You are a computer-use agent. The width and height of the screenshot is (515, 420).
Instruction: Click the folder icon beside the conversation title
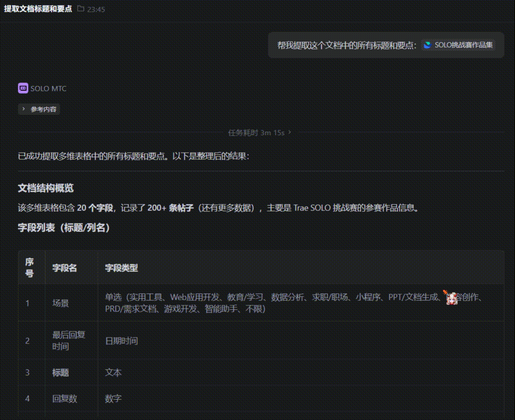(x=81, y=9)
